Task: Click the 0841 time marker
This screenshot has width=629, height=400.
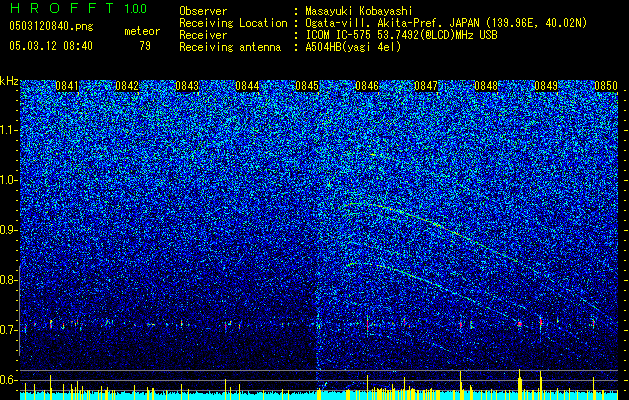Action: coord(67,86)
